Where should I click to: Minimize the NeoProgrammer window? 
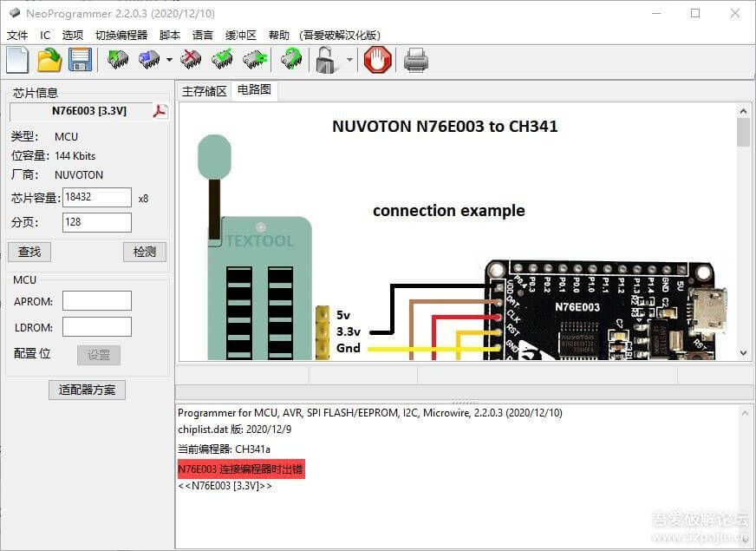pyautogui.click(x=656, y=13)
